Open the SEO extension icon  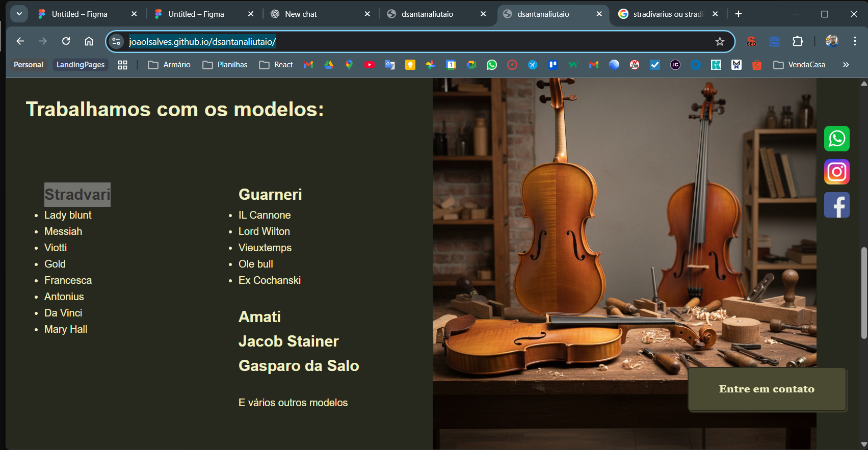[751, 41]
